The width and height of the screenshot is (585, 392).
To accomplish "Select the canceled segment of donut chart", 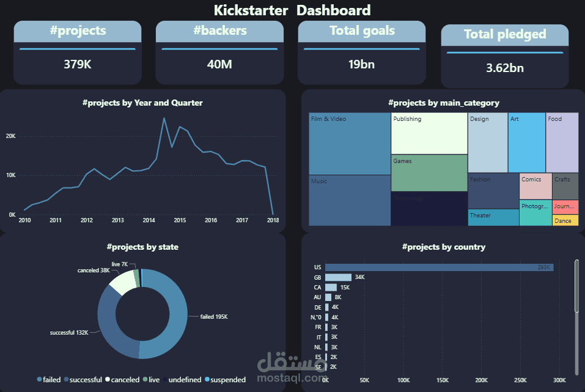I will (x=124, y=283).
